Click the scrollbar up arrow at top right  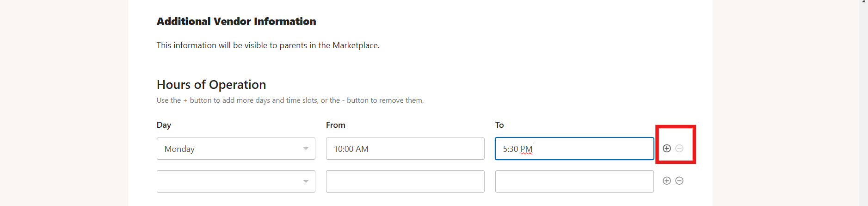pos(863,2)
